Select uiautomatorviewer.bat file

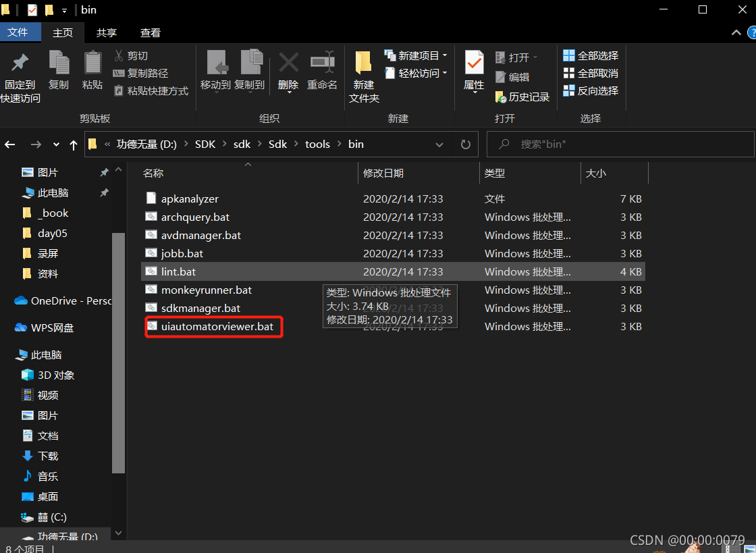[x=217, y=326]
